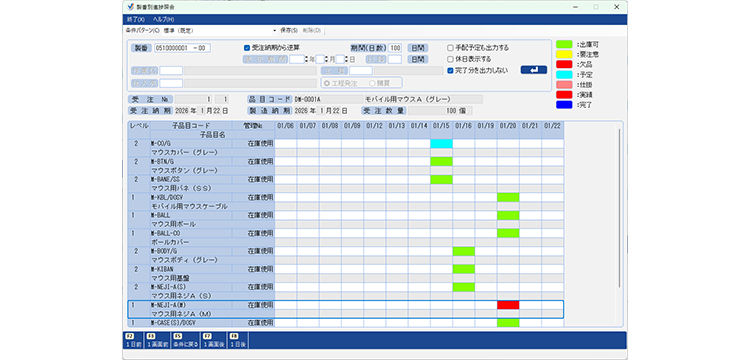
Task: Enable 手配予定も出力する checkbox
Action: [450, 48]
